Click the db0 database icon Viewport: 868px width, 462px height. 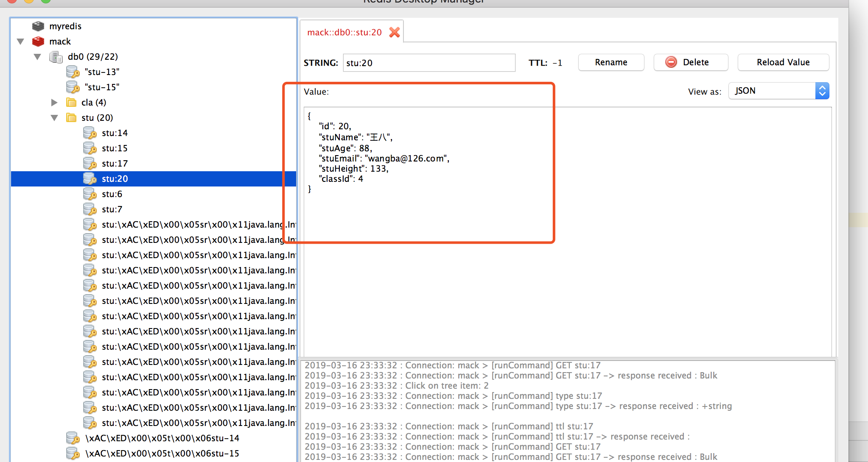[x=56, y=57]
